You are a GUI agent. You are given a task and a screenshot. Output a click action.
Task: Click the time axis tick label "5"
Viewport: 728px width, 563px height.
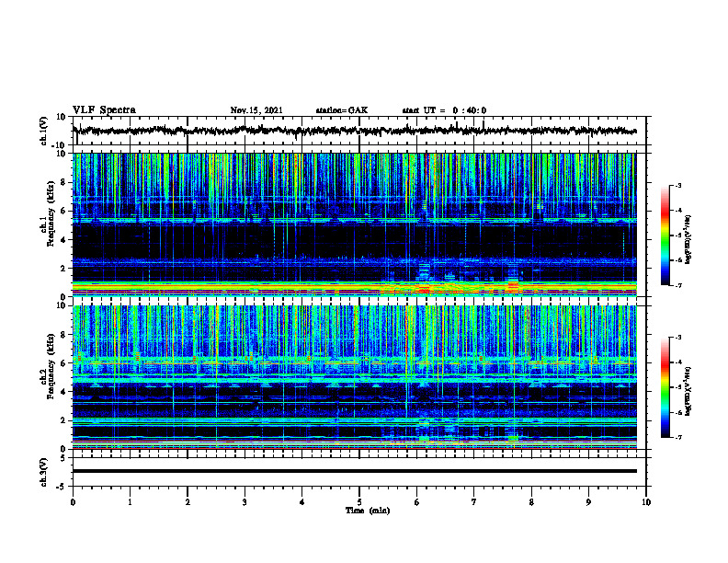click(x=359, y=502)
